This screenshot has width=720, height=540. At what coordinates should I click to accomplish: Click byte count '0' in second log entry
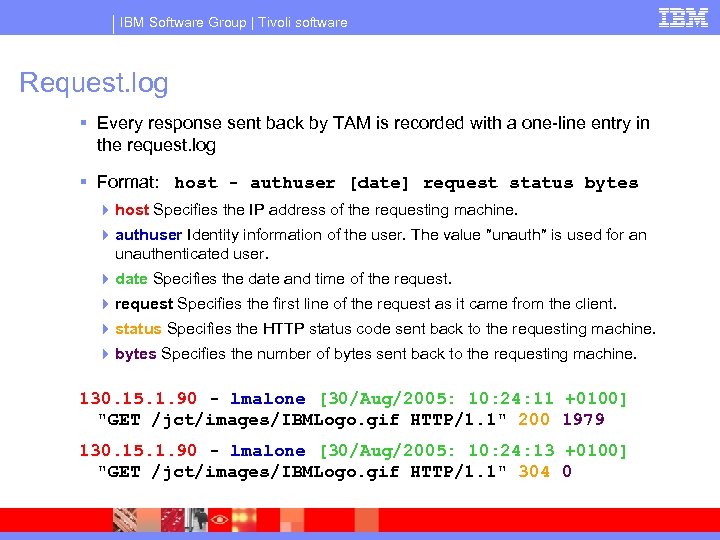coord(567,471)
